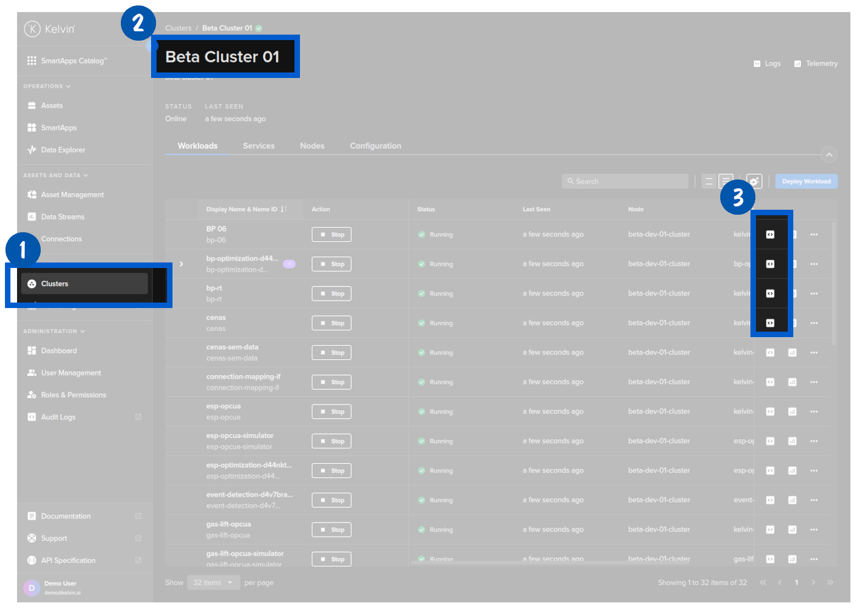Click the workload Search field
The width and height of the screenshot is (868, 615).
tap(626, 181)
